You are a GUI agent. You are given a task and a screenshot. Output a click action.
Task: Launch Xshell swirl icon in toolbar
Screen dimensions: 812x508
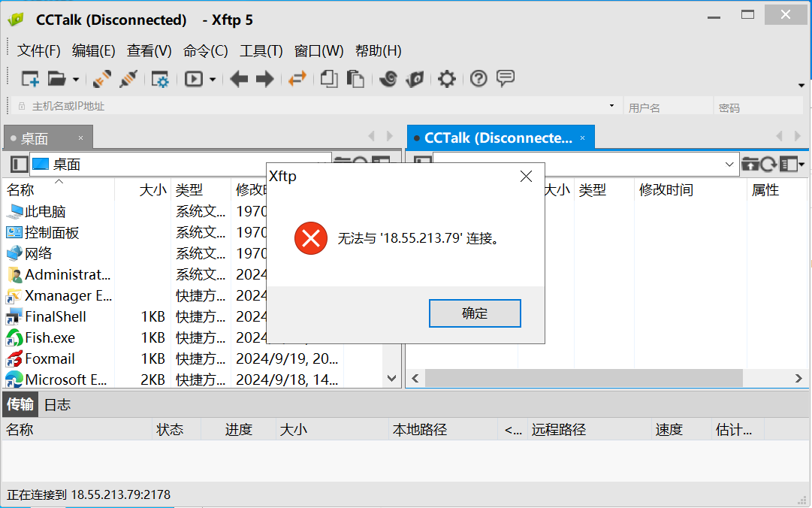(388, 79)
